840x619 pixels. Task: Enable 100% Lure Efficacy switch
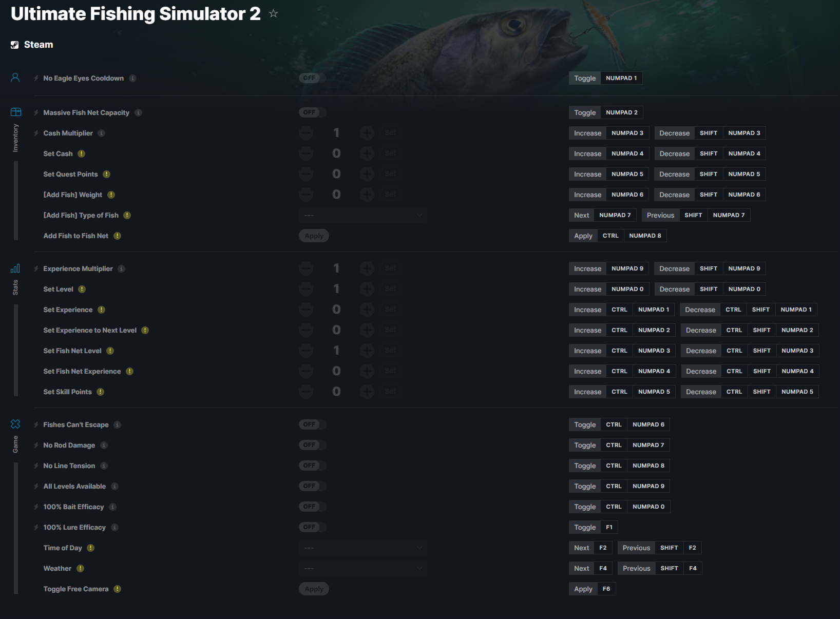coord(312,527)
